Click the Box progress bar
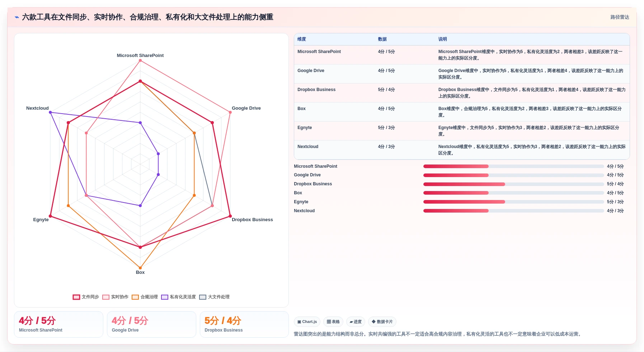The image size is (644, 352). (x=513, y=193)
